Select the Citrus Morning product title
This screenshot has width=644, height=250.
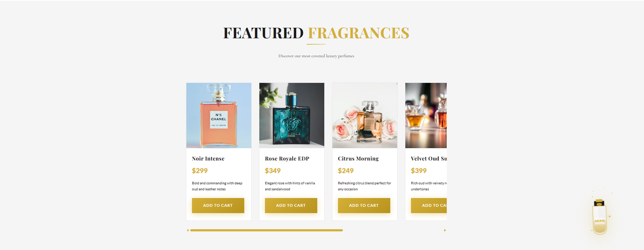358,159
